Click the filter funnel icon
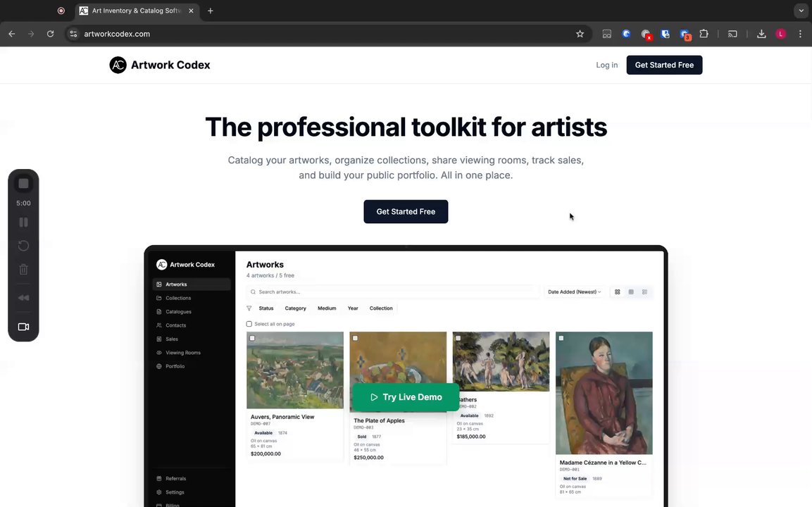Screen dimensions: 812x507 (x=249, y=308)
